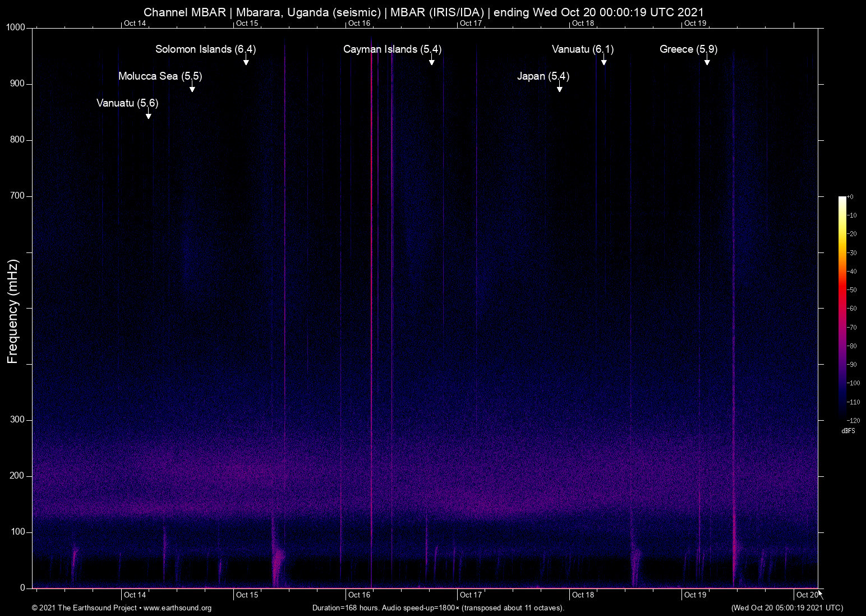The height and width of the screenshot is (616, 866).
Task: Click the Solomon Islands (6.4) earthquake marker arrow
Action: (246, 62)
